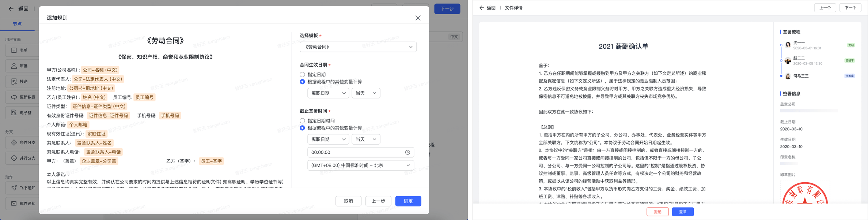
Task: Click the blue 下一步 button behind the dialog
Action: coord(447,9)
